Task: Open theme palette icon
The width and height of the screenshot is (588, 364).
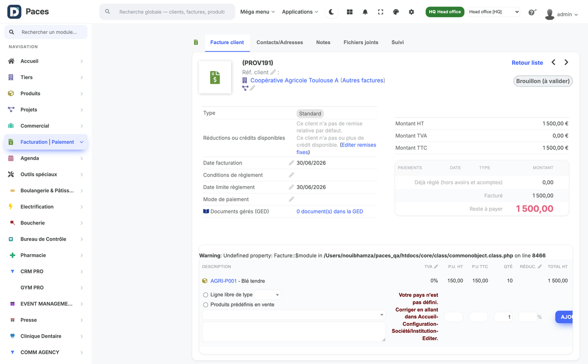Action: pyautogui.click(x=396, y=12)
